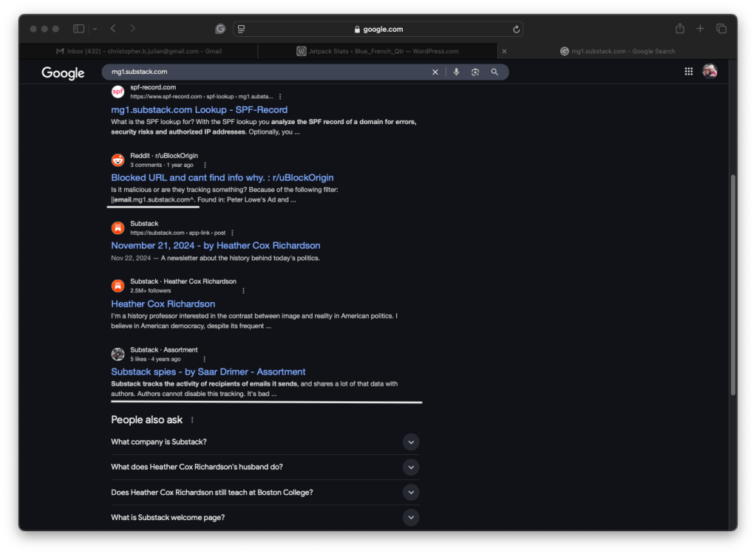Clear the search box with X icon
756x554 pixels.
(x=435, y=72)
